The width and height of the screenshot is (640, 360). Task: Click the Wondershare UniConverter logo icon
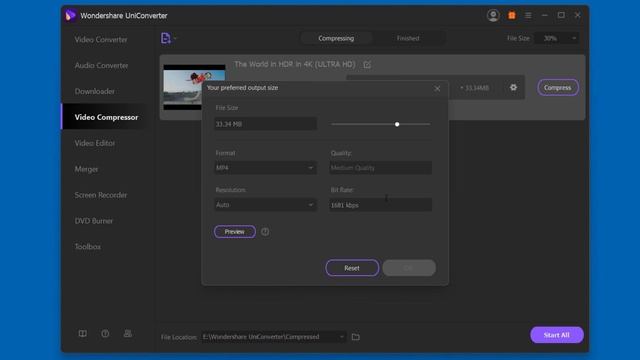(x=70, y=16)
